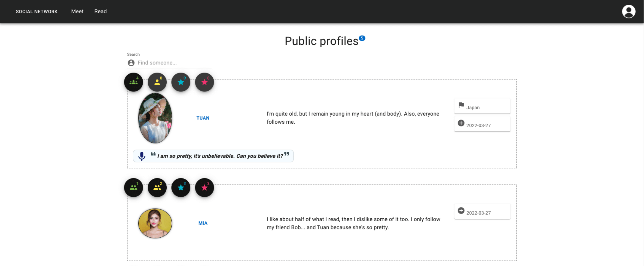Click Mia's yellow following icon
This screenshot has height=266, width=644.
[x=157, y=188]
